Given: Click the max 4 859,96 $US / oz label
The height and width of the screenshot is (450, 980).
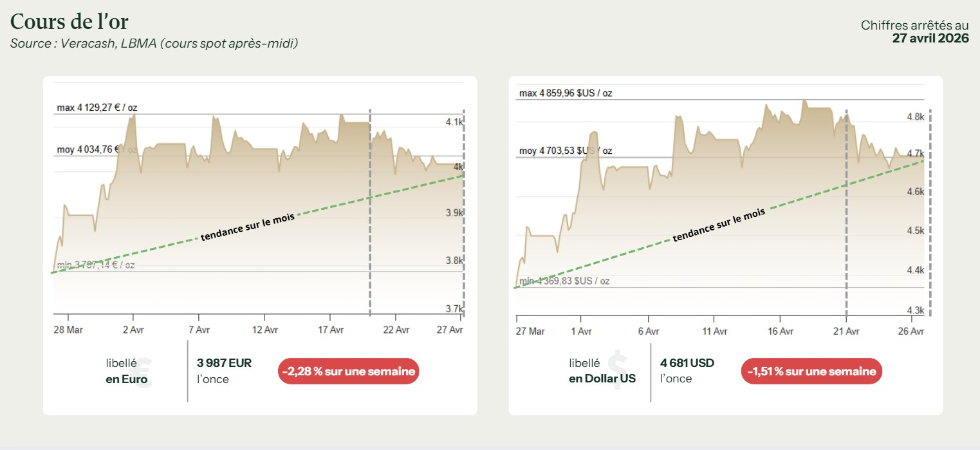Looking at the screenshot, I should (x=565, y=93).
